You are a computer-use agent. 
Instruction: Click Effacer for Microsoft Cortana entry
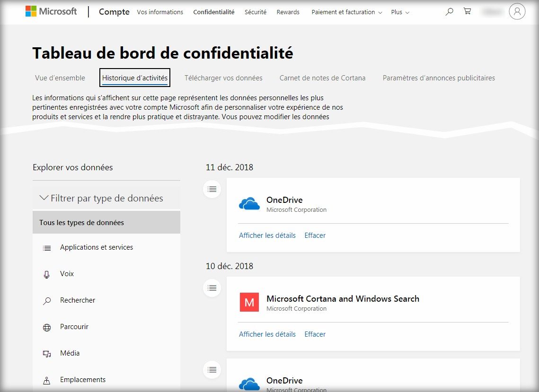pos(315,334)
